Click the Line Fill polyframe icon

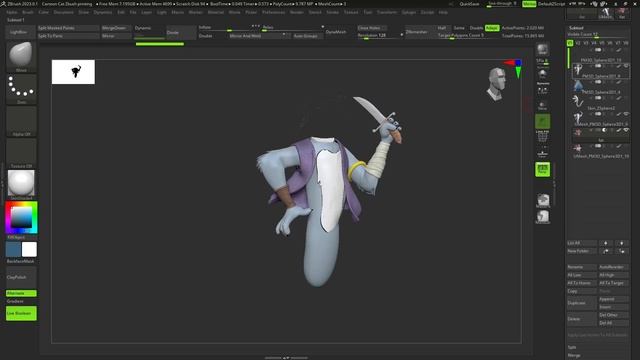(542, 136)
